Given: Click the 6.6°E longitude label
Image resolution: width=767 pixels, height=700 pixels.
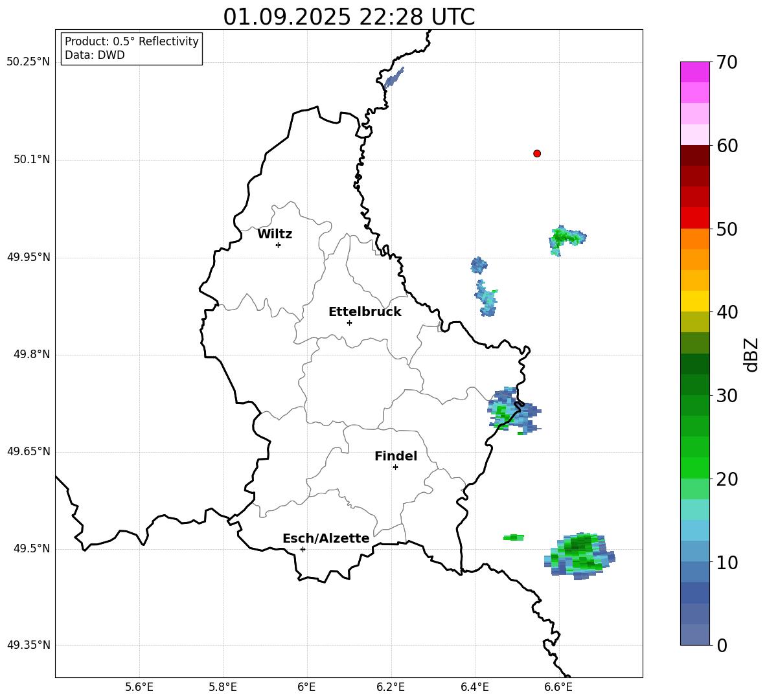Looking at the screenshot, I should (x=558, y=687).
